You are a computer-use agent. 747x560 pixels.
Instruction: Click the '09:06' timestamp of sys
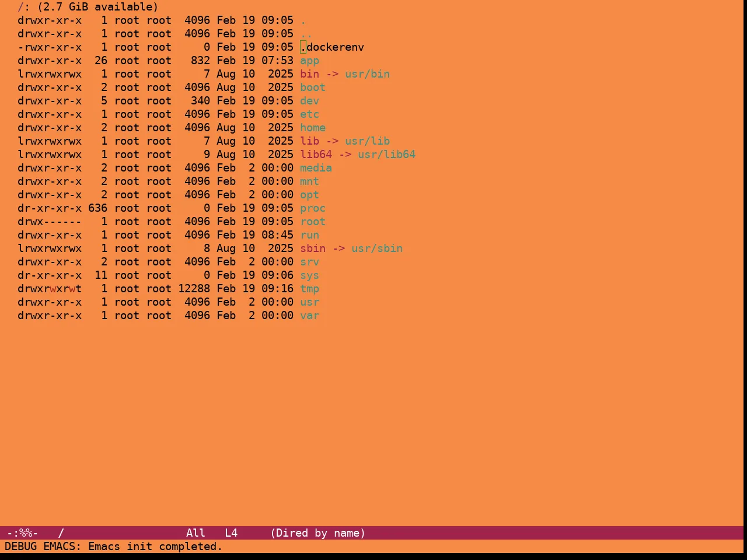click(277, 275)
